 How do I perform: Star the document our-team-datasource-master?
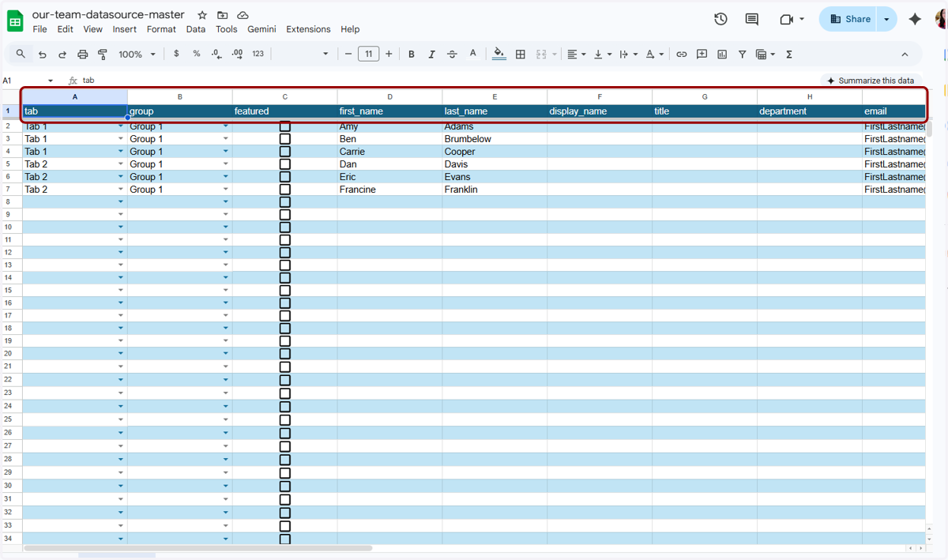[202, 15]
